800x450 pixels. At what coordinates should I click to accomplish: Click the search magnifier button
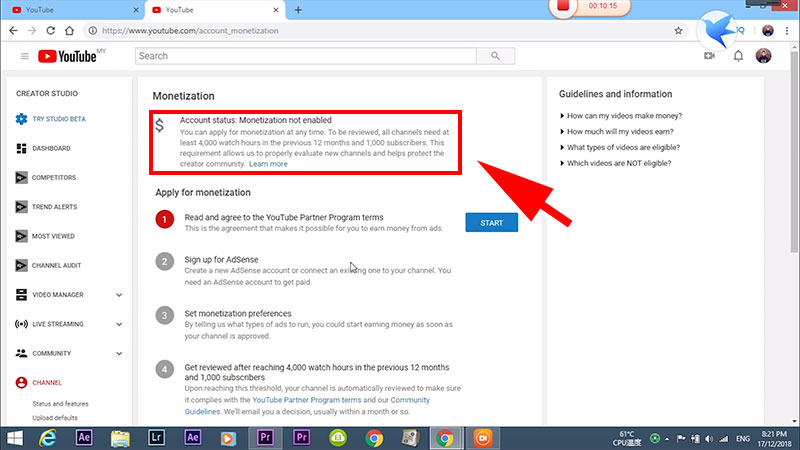[495, 56]
